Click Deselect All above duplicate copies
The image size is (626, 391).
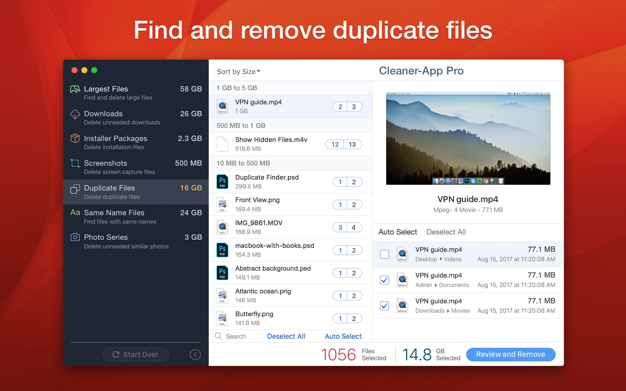tap(446, 232)
